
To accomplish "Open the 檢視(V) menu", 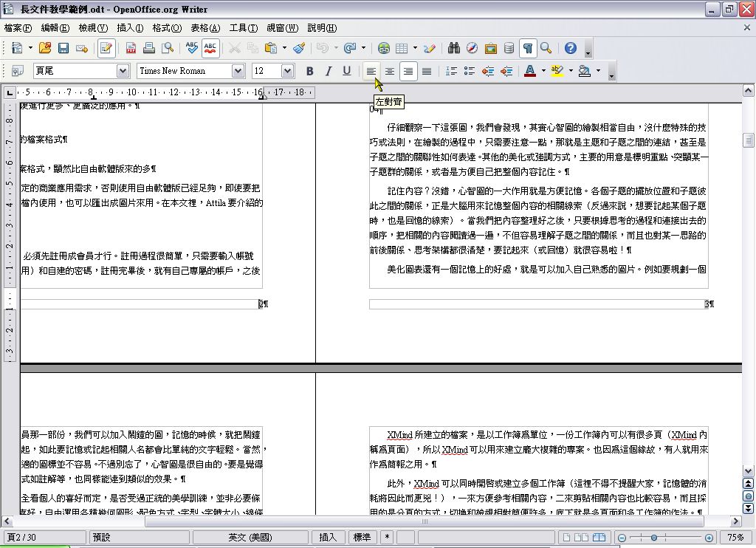I will pos(93,28).
